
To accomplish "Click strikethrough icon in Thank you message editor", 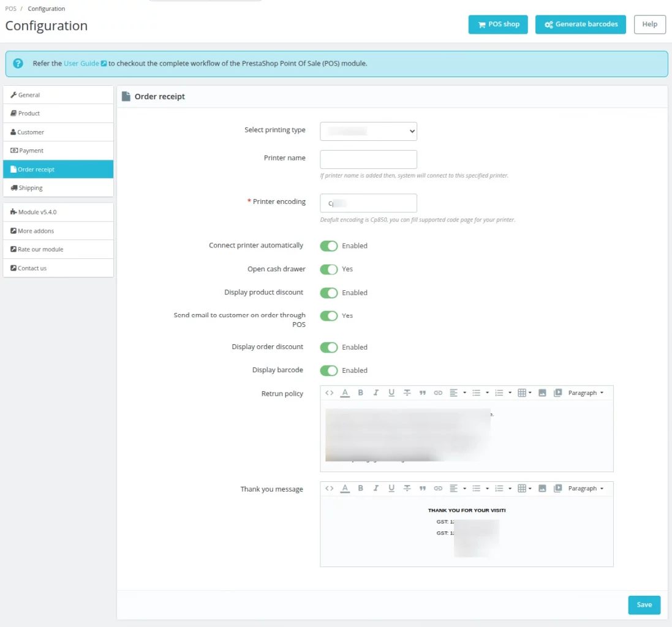I will coord(407,488).
